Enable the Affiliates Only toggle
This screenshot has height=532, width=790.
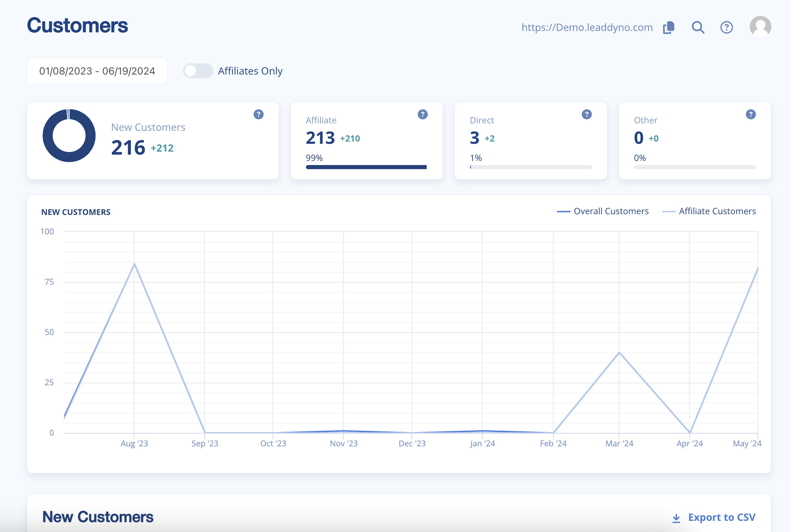click(x=197, y=71)
